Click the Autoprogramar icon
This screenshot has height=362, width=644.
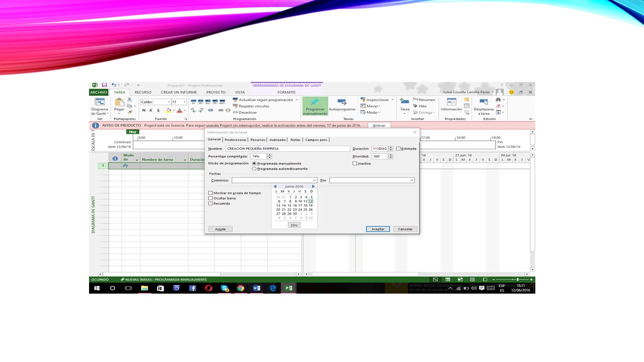point(342,102)
